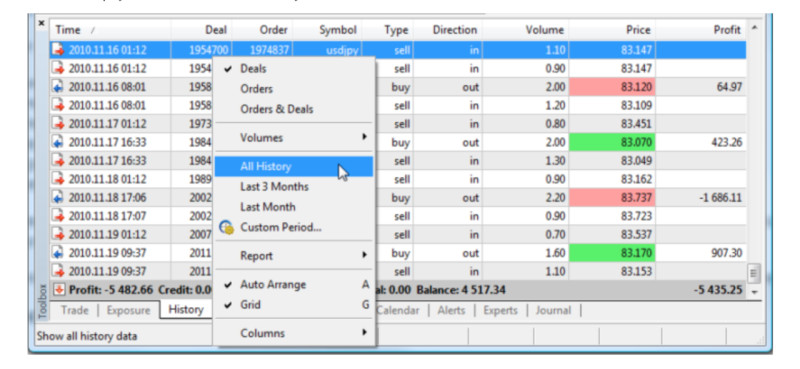Select All History

[x=294, y=166]
